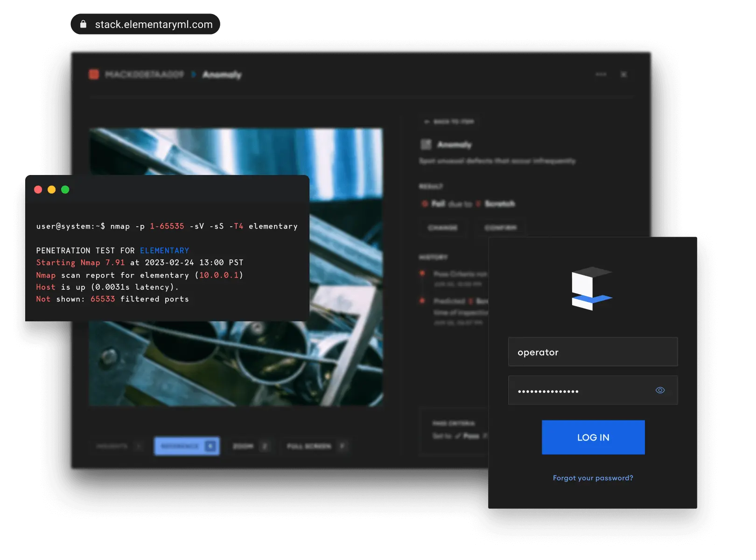756x560 pixels.
Task: Open the 'Forgot your password?' link
Action: point(593,478)
